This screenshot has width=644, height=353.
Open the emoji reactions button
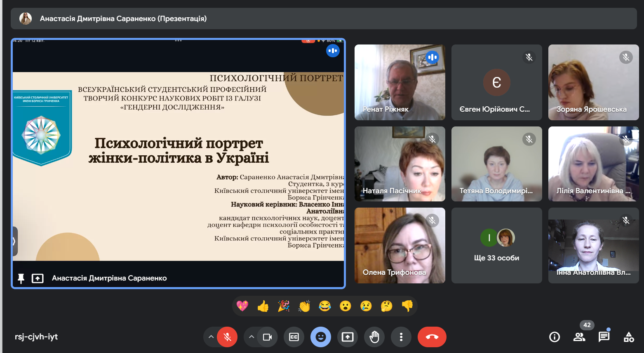(x=321, y=337)
